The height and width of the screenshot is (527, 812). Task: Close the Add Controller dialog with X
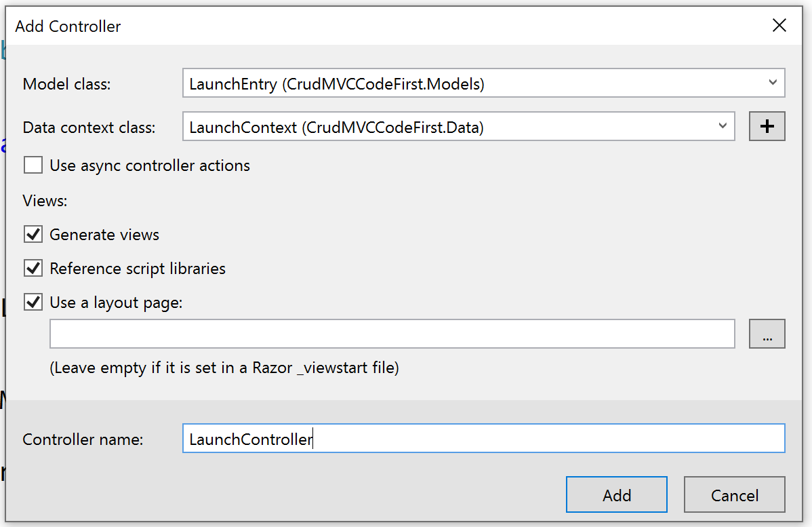point(779,26)
